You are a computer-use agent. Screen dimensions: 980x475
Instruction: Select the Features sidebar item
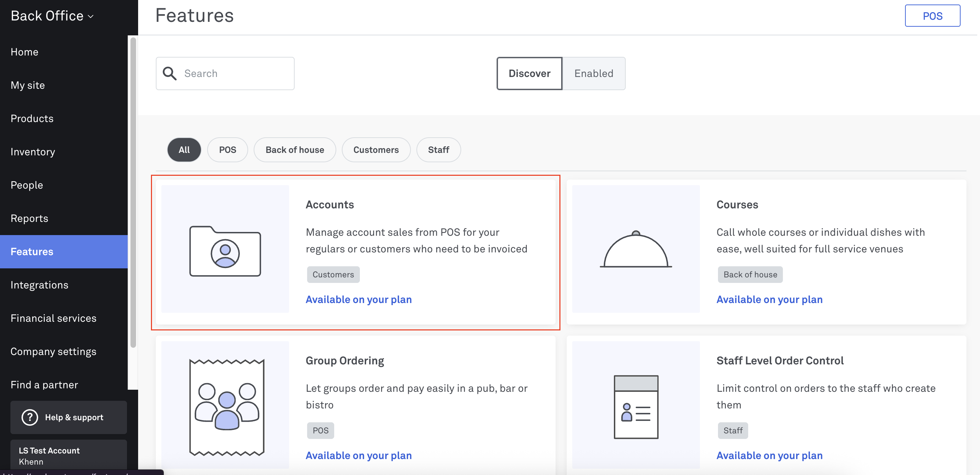pyautogui.click(x=64, y=252)
